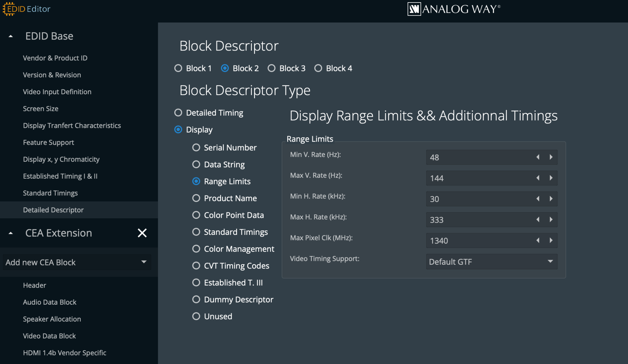
Task: Open Vendor & Product ID page
Action: point(55,58)
